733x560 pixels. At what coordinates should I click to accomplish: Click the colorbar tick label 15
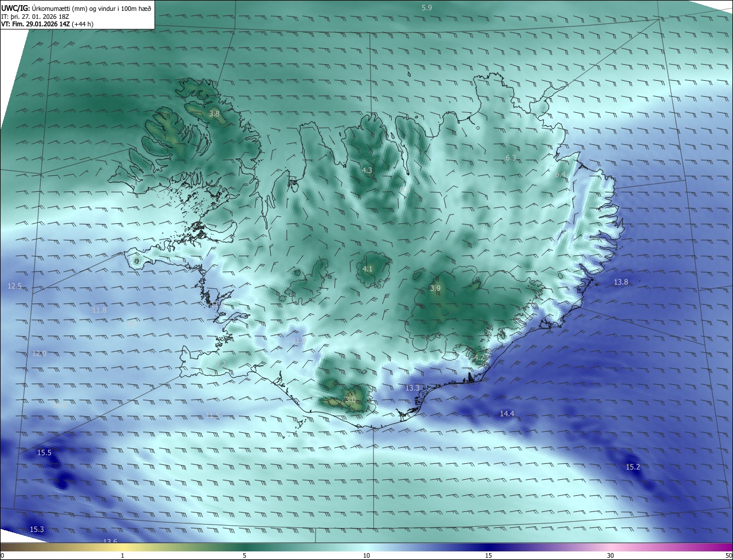tap(488, 555)
